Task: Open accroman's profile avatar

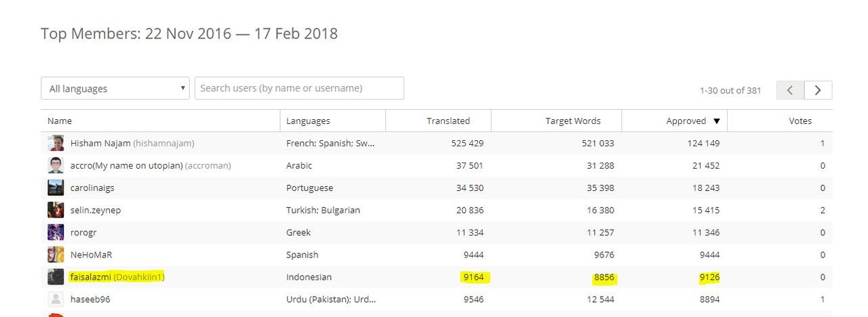Action: (x=56, y=165)
